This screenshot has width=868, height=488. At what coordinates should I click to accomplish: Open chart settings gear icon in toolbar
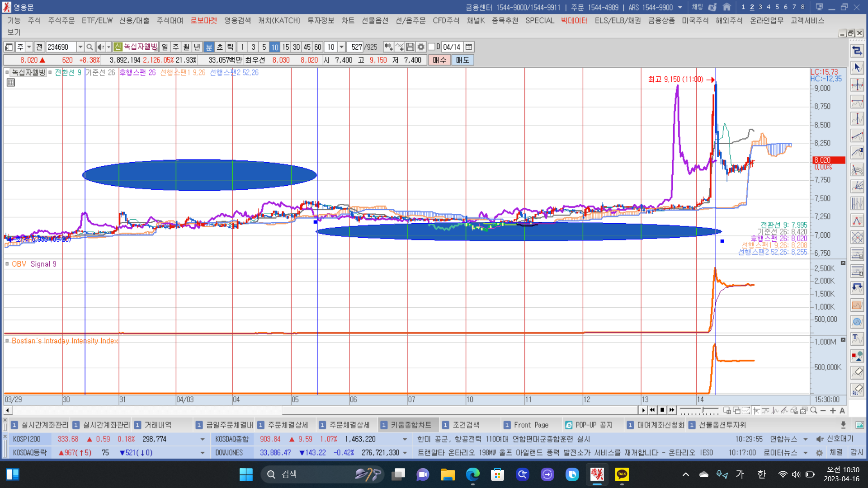pos(421,47)
